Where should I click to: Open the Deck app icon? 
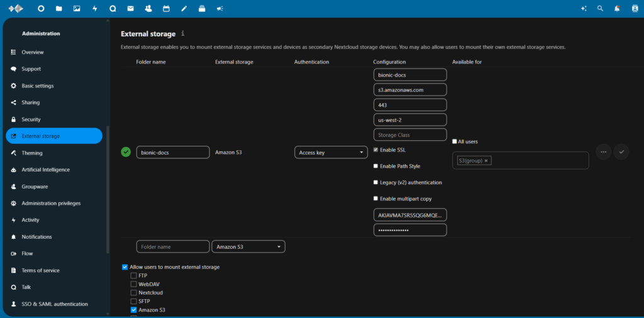pos(202,8)
